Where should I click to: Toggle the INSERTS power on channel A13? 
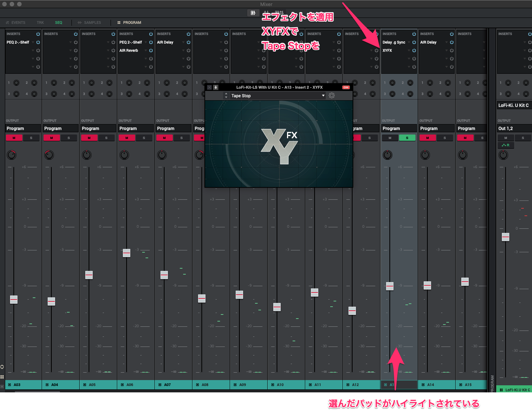[x=414, y=34]
